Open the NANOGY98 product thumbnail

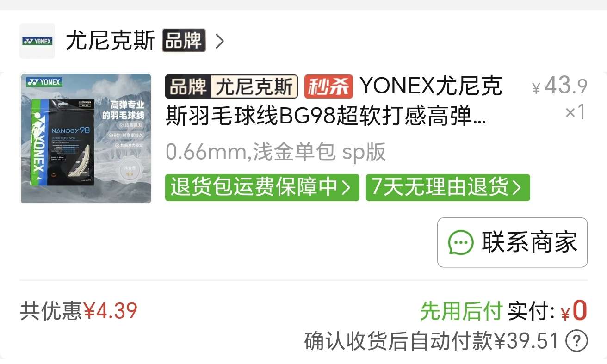pyautogui.click(x=86, y=138)
